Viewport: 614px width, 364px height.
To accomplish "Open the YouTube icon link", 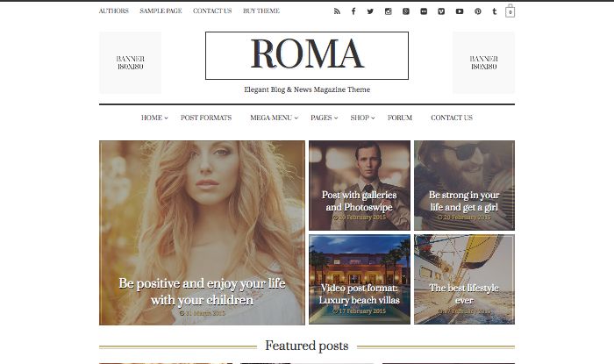I will click(x=460, y=11).
